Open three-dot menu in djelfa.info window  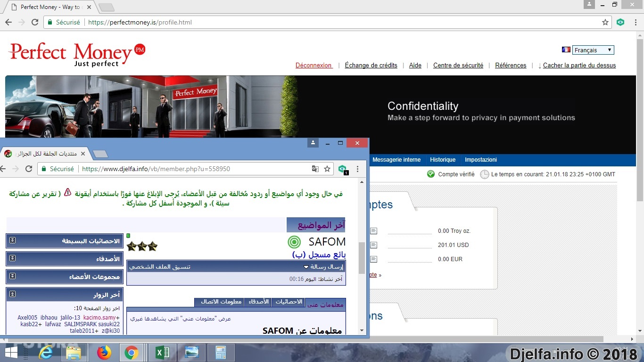click(357, 169)
